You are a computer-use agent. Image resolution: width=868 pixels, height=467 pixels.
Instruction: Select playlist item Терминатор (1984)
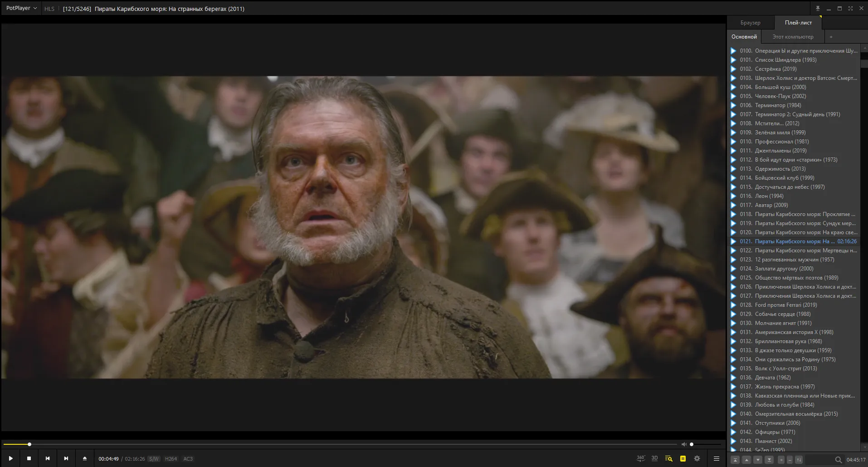795,105
